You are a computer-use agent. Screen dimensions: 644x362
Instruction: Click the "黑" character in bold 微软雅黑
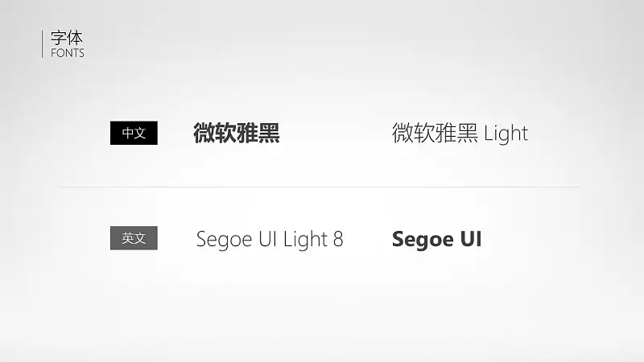(269, 133)
